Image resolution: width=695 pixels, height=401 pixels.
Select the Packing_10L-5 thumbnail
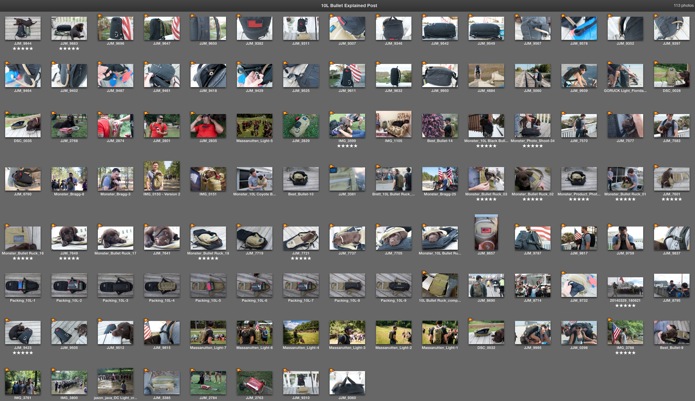[x=208, y=285]
